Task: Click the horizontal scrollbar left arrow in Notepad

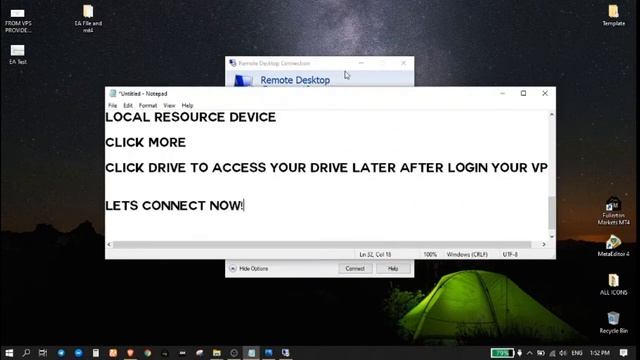Action: point(109,244)
